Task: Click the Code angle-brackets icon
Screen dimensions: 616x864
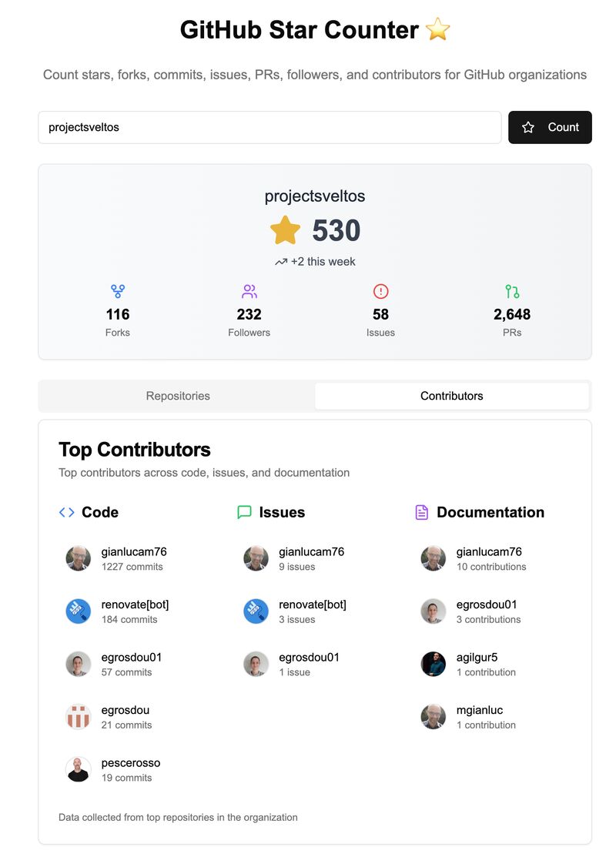Action: coord(66,512)
